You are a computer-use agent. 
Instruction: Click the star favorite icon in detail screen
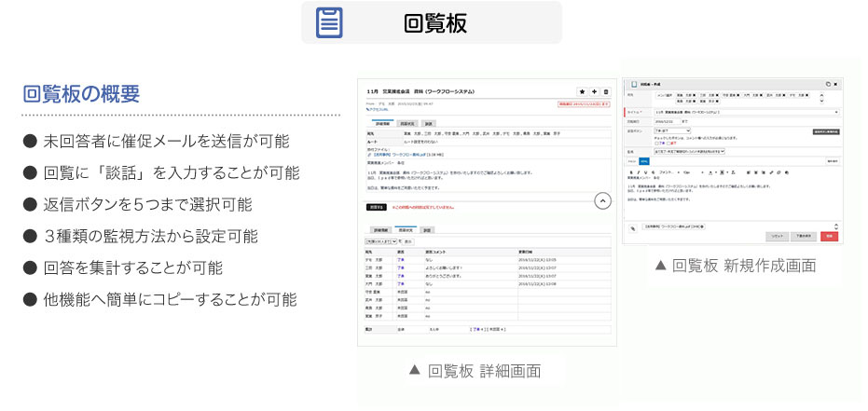point(582,92)
